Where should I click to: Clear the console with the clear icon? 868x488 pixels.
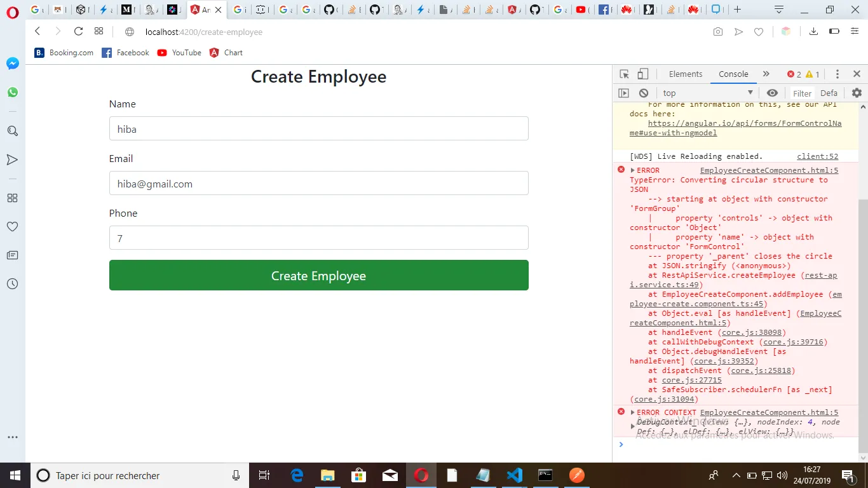[644, 93]
